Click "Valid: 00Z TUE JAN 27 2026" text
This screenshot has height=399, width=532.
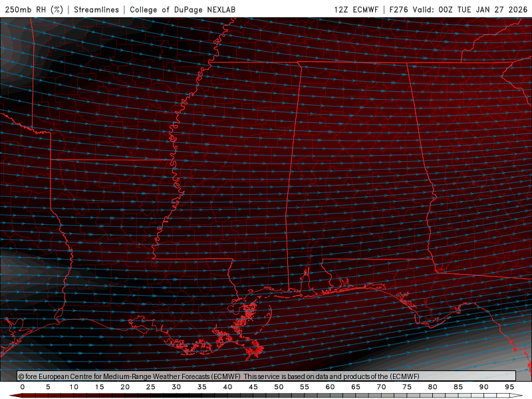point(470,9)
